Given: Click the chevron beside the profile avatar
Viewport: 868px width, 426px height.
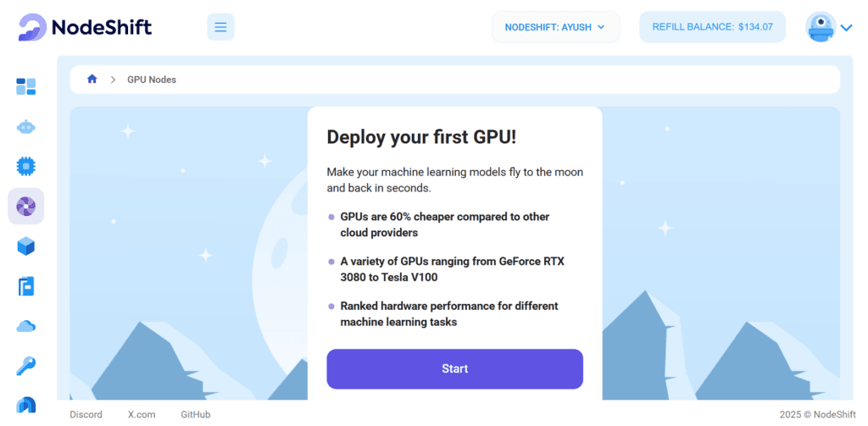Looking at the screenshot, I should [x=847, y=28].
